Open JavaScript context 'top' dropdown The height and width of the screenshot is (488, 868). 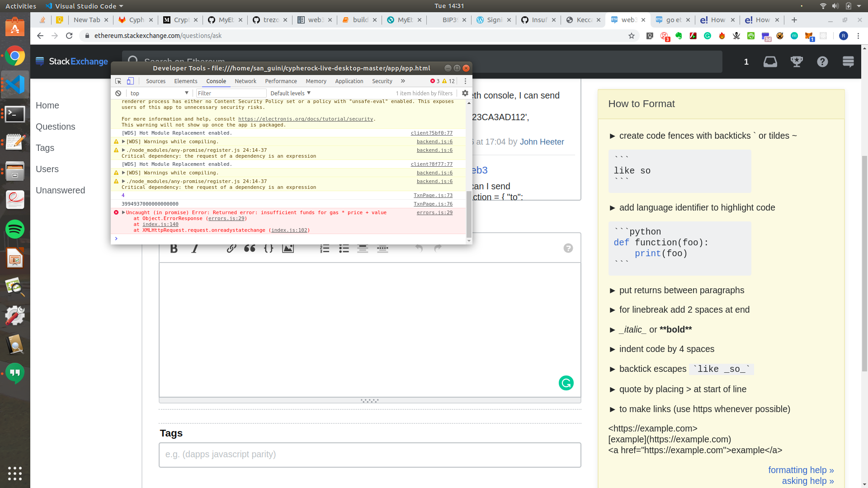159,94
